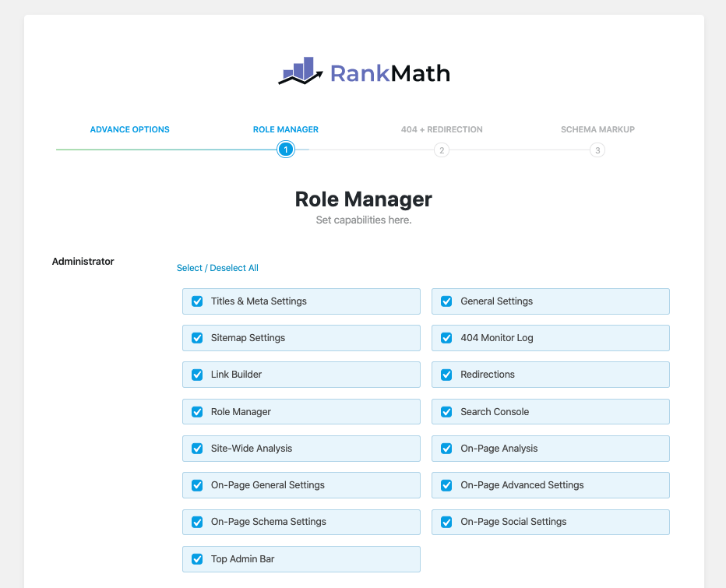Go to Advance Options step

(129, 129)
